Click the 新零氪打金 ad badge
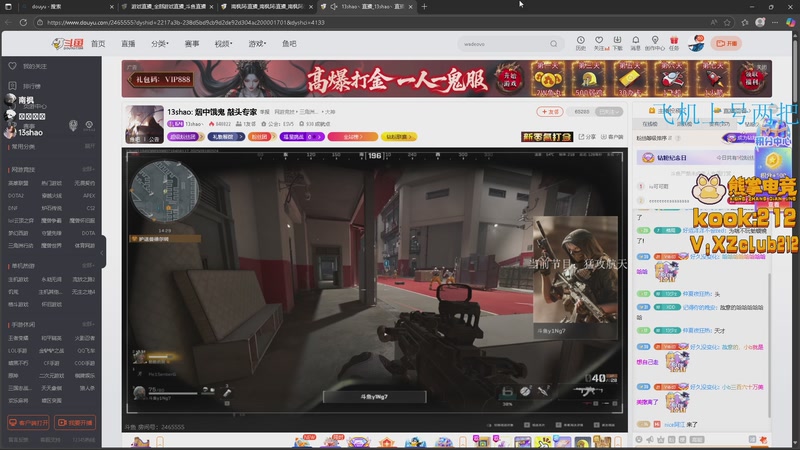The height and width of the screenshot is (450, 800). tap(547, 137)
